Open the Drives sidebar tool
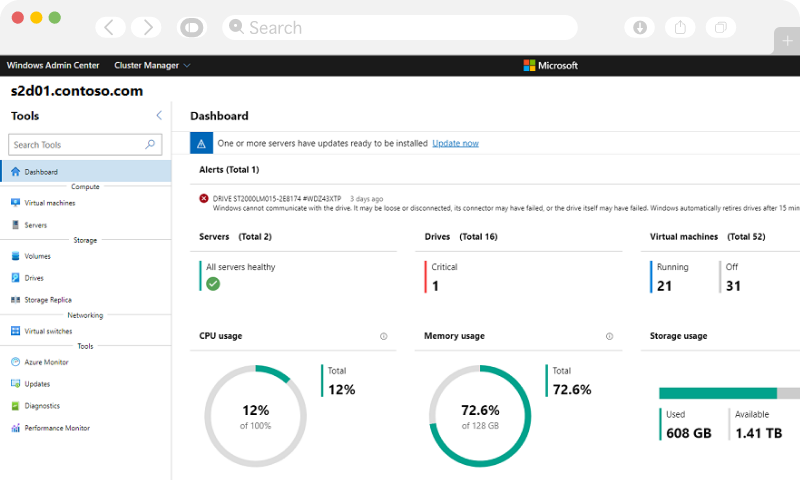 click(34, 278)
